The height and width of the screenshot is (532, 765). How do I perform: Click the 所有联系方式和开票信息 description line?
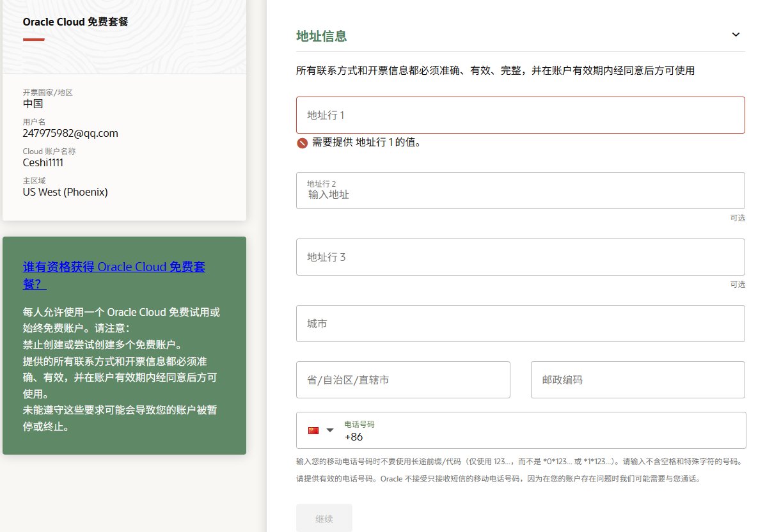[495, 71]
